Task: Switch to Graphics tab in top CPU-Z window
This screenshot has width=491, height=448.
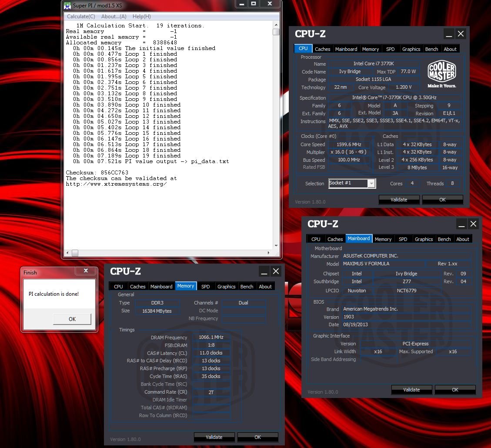Action: pyautogui.click(x=411, y=49)
